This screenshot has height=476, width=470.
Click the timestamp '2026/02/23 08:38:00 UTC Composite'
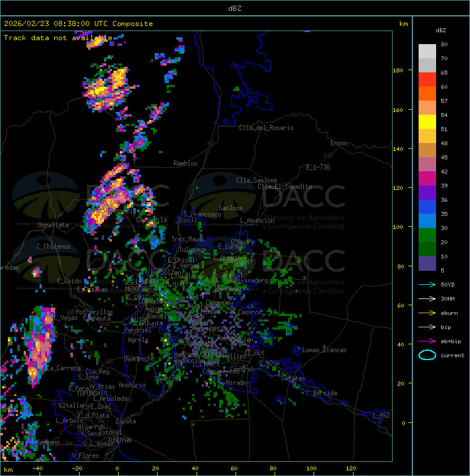79,24
